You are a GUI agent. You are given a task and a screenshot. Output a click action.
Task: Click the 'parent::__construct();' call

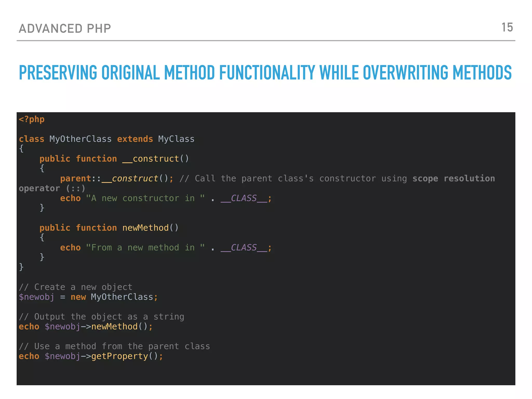(117, 178)
